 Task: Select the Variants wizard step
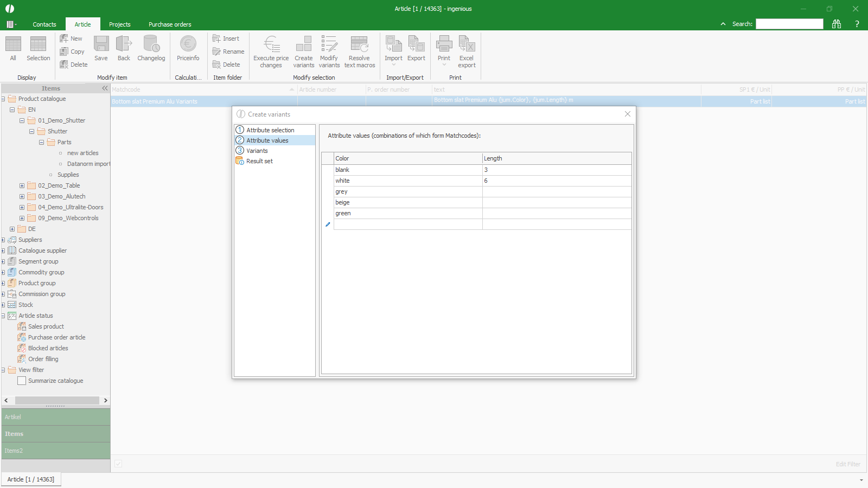click(x=257, y=151)
